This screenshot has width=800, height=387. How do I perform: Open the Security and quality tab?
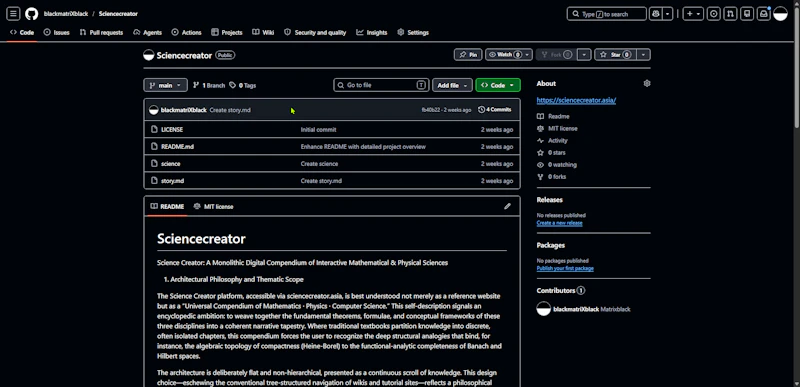click(x=315, y=32)
